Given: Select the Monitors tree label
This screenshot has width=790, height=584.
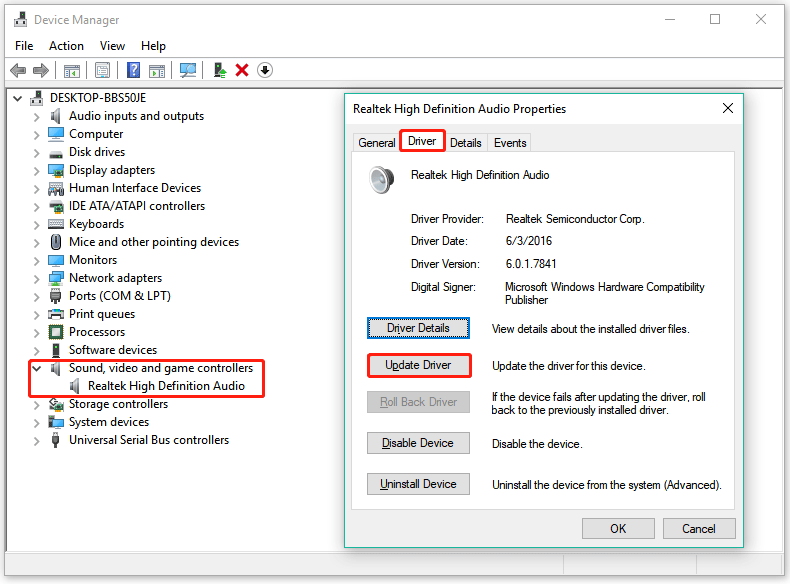Looking at the screenshot, I should pos(93,260).
